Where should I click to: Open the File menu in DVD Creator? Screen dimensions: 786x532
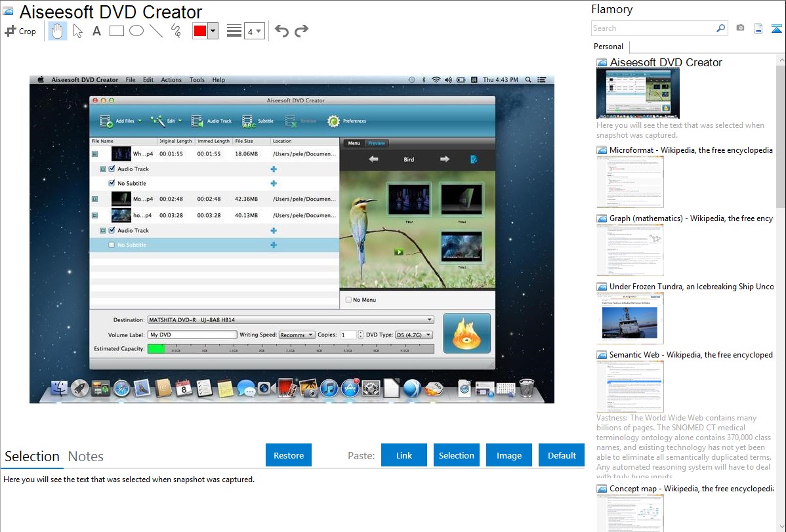(131, 80)
